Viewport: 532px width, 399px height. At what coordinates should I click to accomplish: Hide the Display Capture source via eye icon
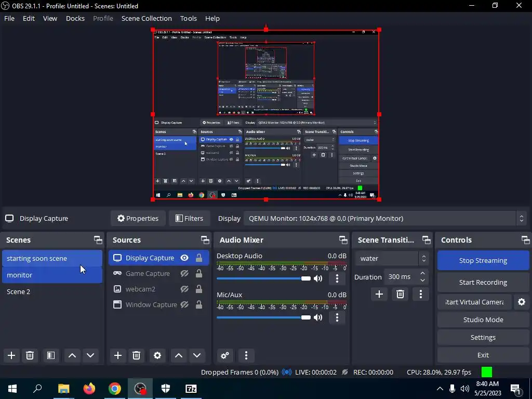184,258
